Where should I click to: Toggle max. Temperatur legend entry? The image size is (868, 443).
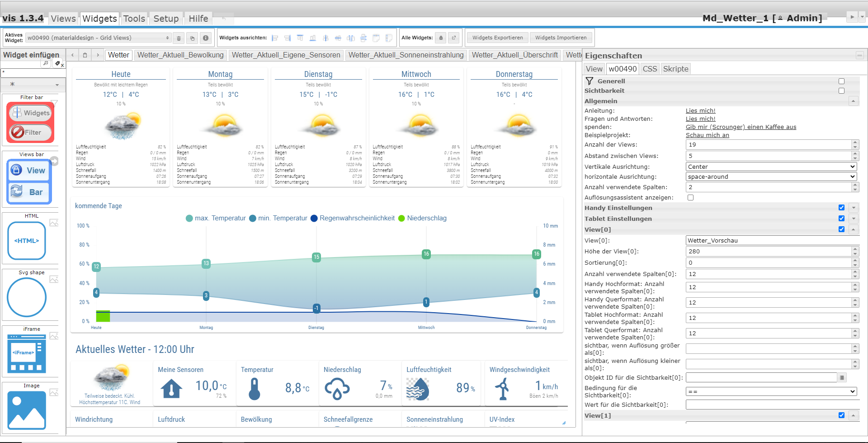[216, 218]
